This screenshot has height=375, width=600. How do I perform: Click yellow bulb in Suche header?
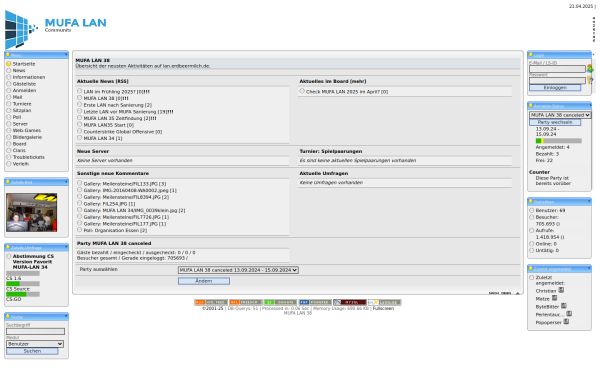[8, 316]
